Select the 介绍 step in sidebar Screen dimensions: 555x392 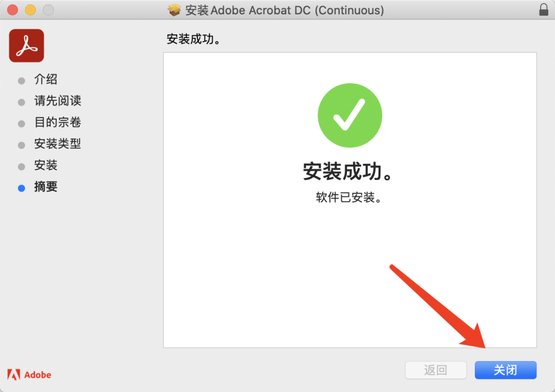[x=46, y=79]
